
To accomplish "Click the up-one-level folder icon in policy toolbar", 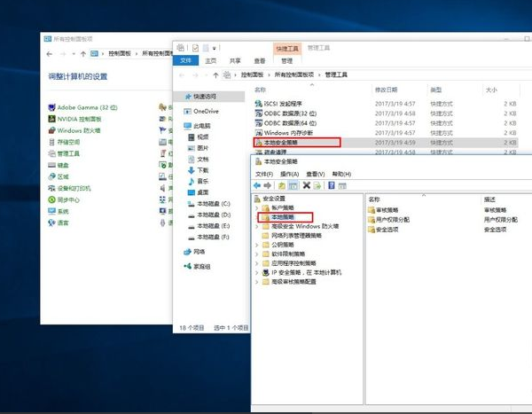I will 282,186.
